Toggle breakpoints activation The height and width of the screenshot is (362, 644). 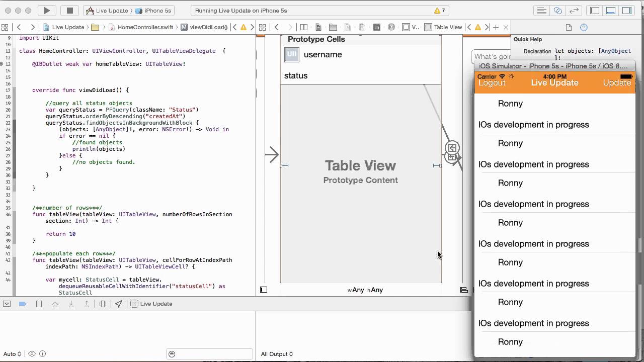click(23, 304)
